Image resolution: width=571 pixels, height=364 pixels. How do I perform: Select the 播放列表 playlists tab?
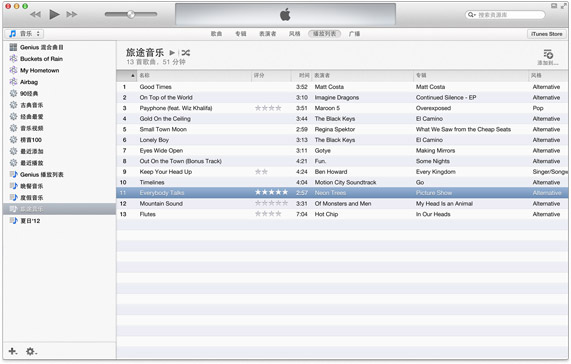point(324,34)
